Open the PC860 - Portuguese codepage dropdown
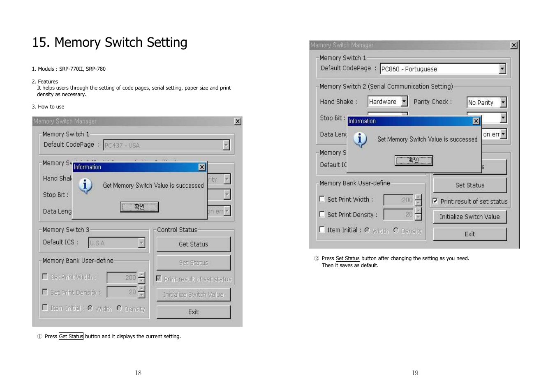The image size is (555, 392). (502, 69)
